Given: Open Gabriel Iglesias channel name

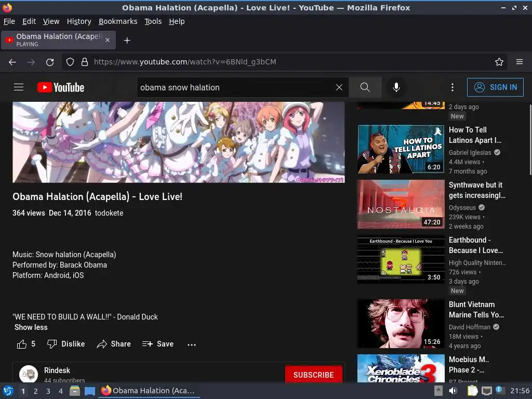Looking at the screenshot, I should pos(470,153).
